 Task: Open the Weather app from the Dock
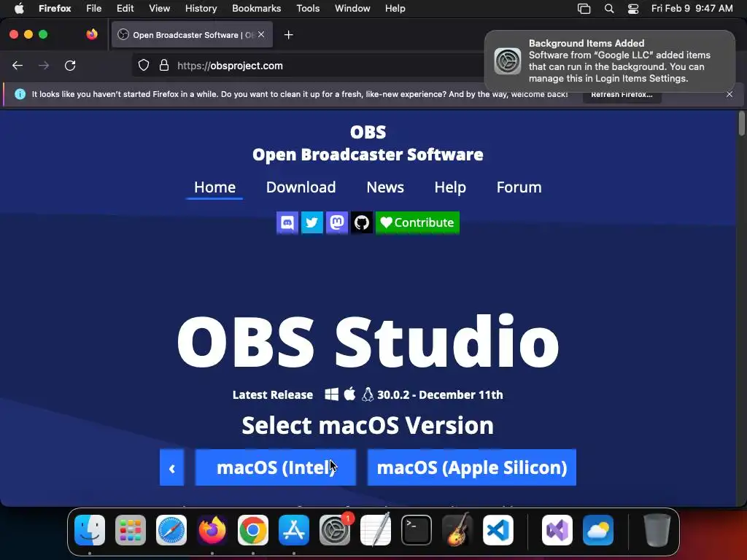pyautogui.click(x=598, y=530)
